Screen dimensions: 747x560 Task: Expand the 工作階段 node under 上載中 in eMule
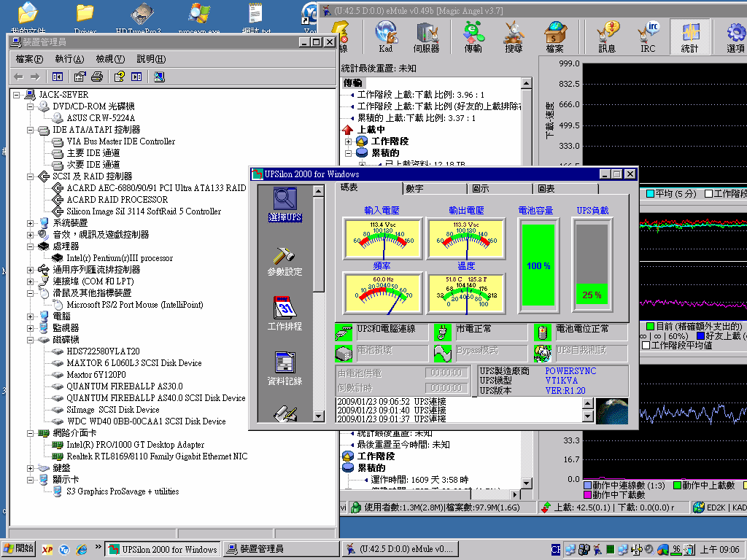[348, 141]
